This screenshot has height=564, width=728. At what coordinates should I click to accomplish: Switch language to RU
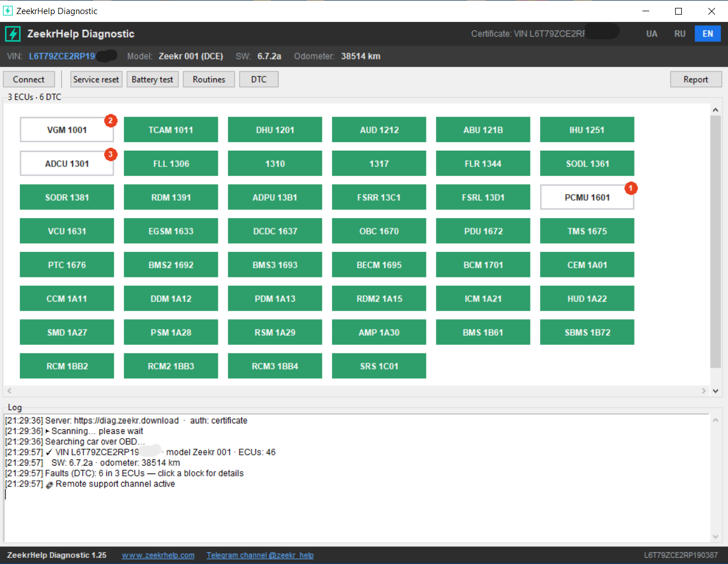680,34
